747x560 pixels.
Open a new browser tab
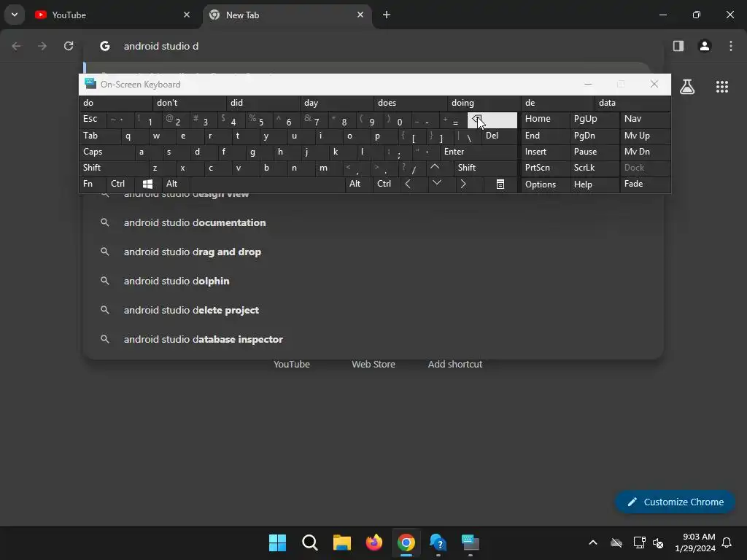[387, 15]
